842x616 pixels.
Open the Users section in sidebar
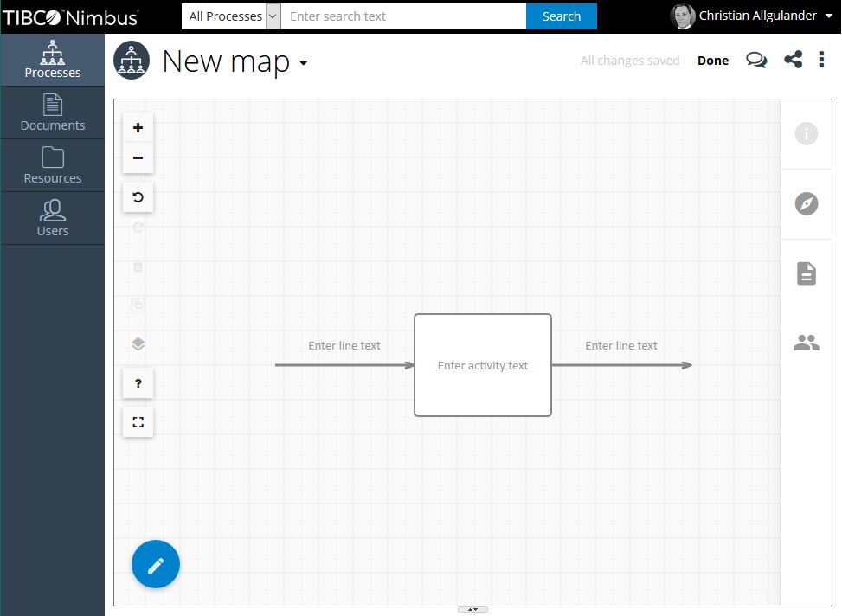tap(53, 218)
